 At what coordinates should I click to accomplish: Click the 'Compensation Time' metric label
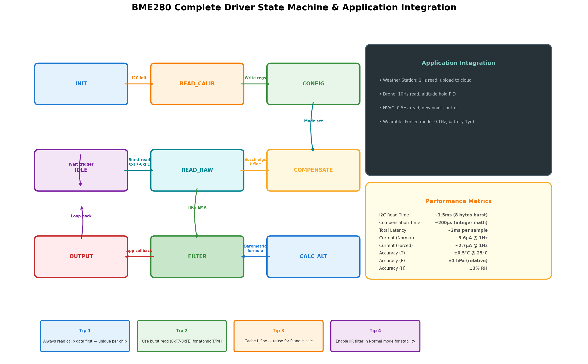tap(399, 223)
